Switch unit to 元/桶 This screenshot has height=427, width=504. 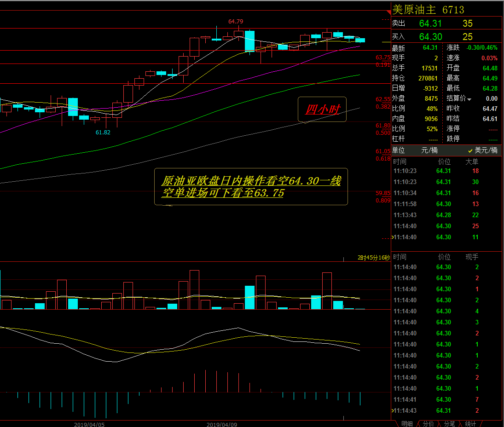[x=429, y=150]
